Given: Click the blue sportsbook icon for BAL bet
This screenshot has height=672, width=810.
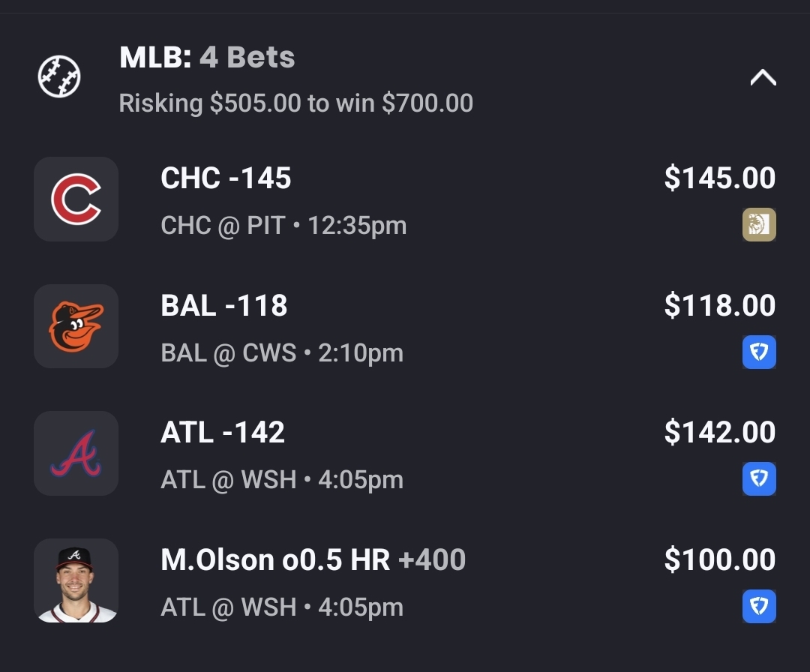Looking at the screenshot, I should [x=759, y=352].
